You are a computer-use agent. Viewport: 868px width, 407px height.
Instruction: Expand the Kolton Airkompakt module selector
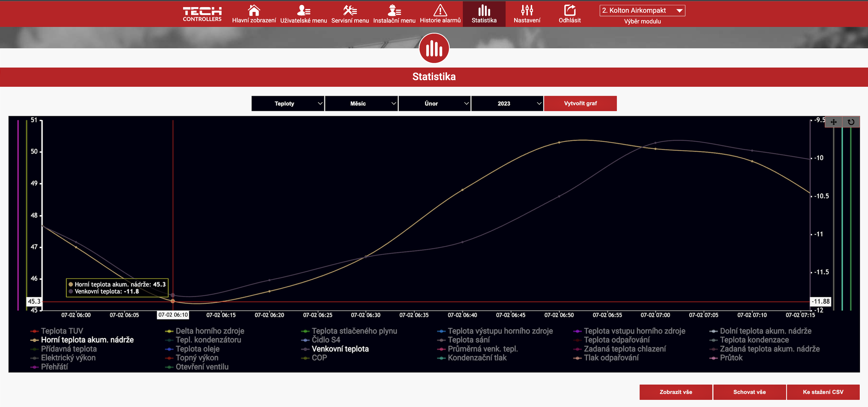[x=642, y=11]
